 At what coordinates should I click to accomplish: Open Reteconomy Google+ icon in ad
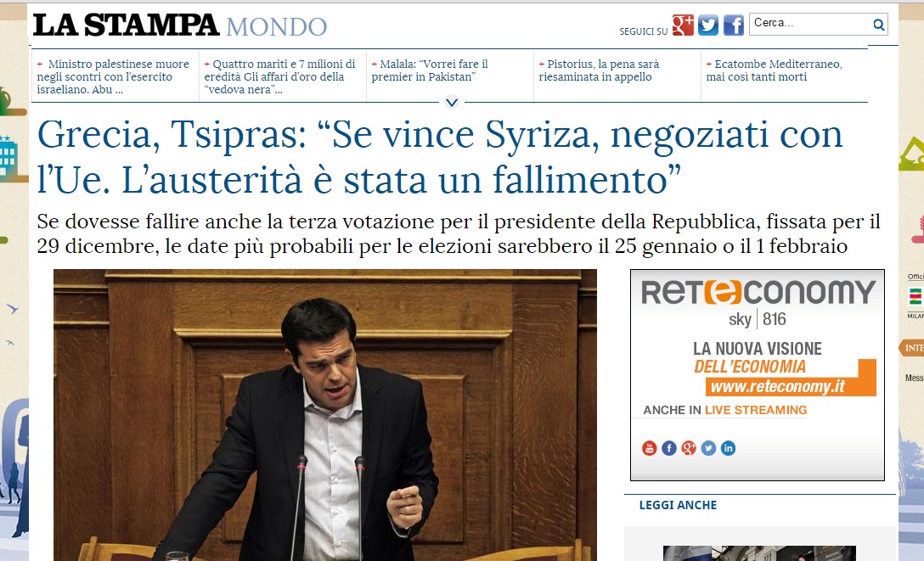[x=688, y=448]
